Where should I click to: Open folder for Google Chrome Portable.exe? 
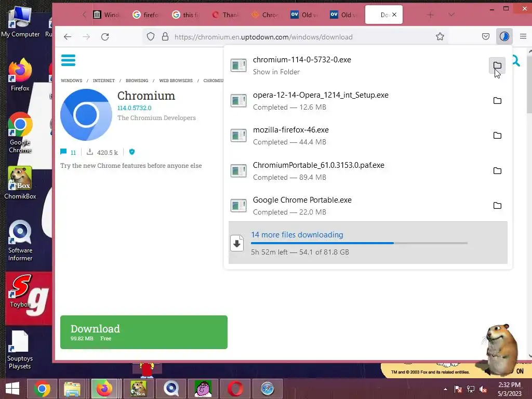click(497, 206)
